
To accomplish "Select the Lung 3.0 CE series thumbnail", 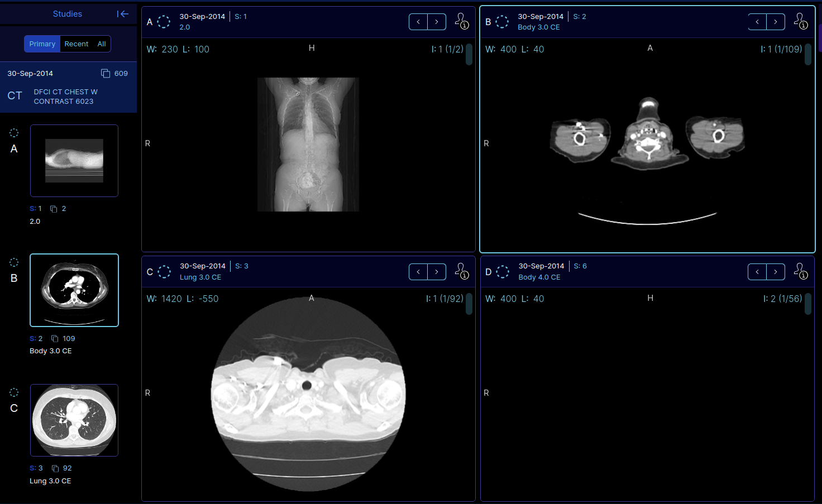I will [74, 420].
